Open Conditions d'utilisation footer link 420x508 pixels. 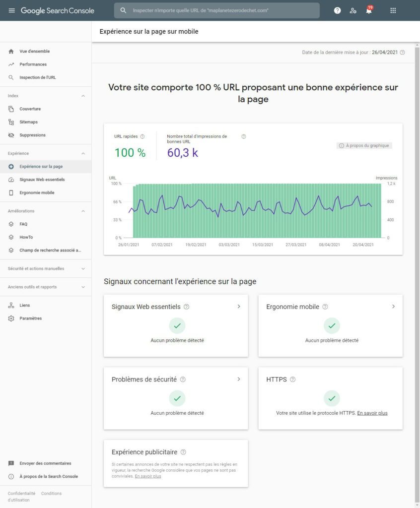tap(51, 494)
